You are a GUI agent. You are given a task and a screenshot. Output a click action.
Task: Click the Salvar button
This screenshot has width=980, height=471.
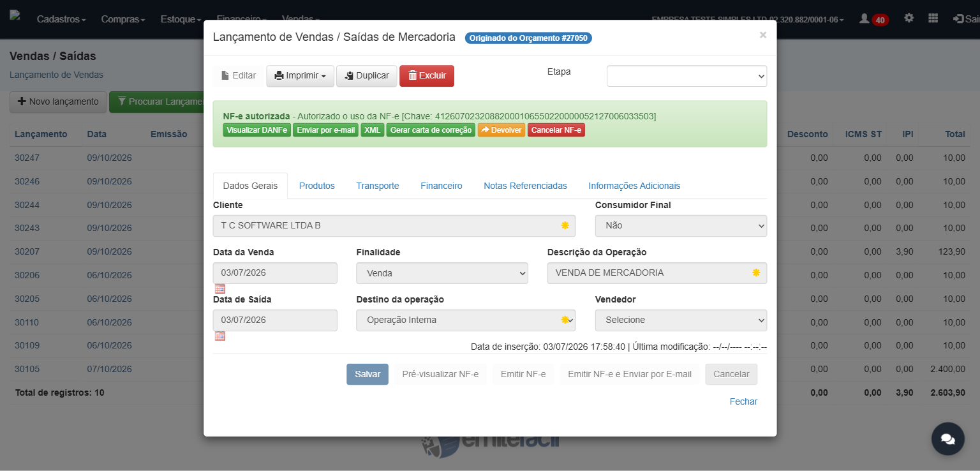click(x=367, y=374)
